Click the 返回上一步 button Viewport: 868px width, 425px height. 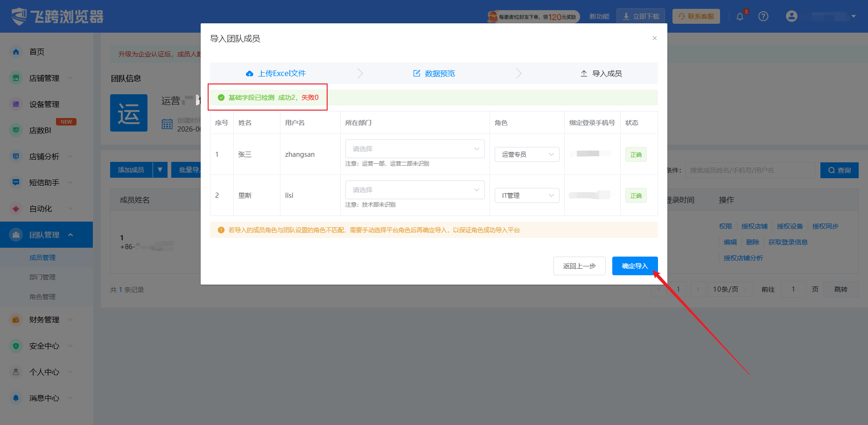click(x=580, y=266)
